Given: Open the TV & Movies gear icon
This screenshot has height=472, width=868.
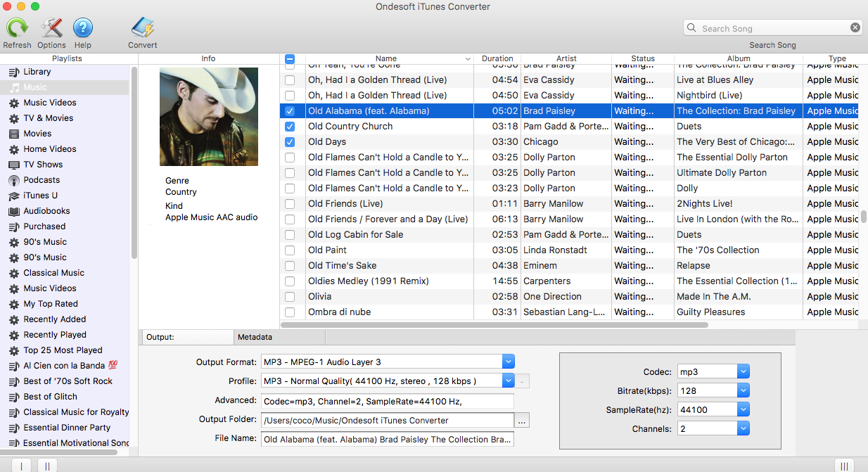Looking at the screenshot, I should [14, 118].
